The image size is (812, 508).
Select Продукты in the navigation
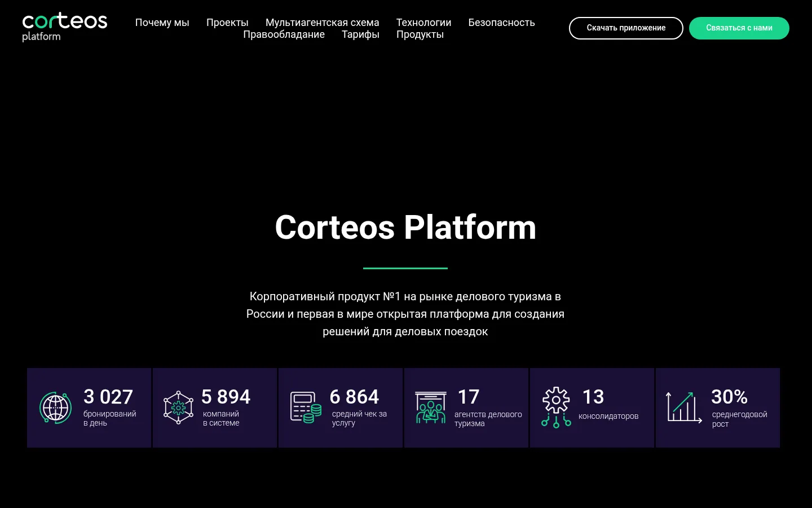(420, 34)
